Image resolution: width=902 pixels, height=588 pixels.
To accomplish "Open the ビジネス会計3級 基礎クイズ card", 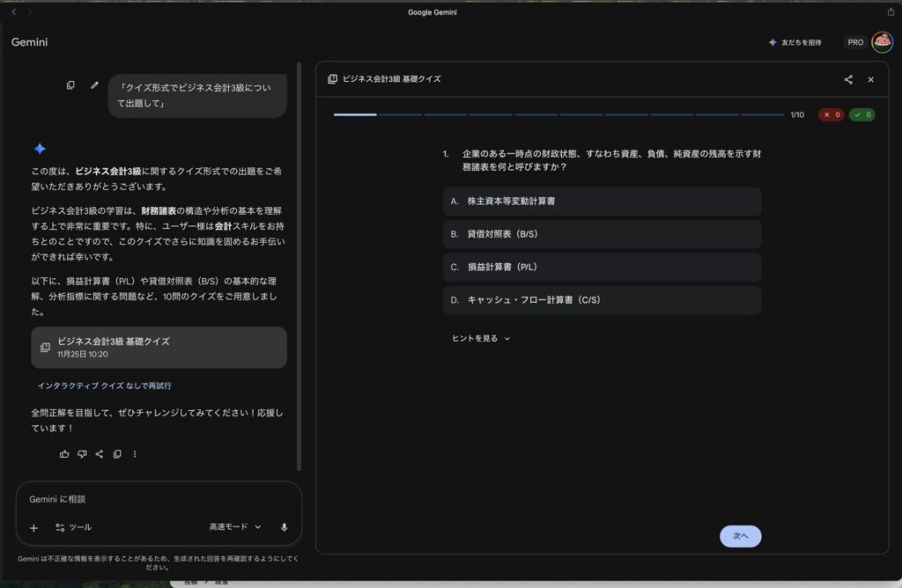I will click(x=159, y=348).
